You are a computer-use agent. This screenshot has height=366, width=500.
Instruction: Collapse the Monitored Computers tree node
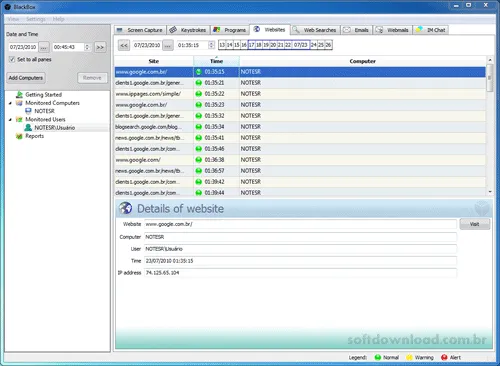(10, 103)
